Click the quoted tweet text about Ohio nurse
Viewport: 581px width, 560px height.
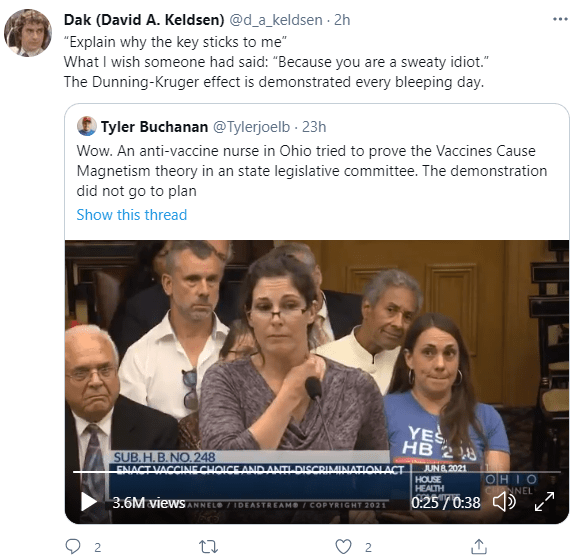312,171
